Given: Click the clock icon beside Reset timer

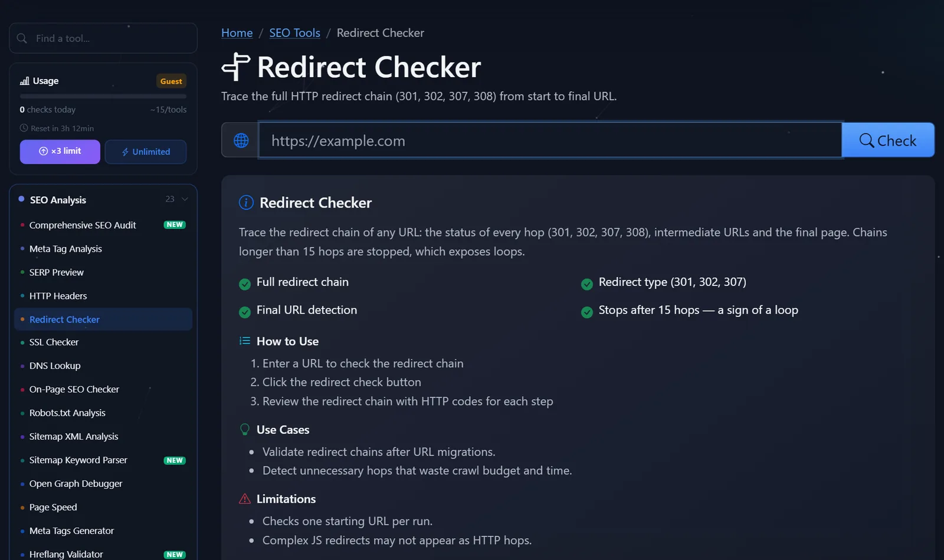Looking at the screenshot, I should click(24, 128).
